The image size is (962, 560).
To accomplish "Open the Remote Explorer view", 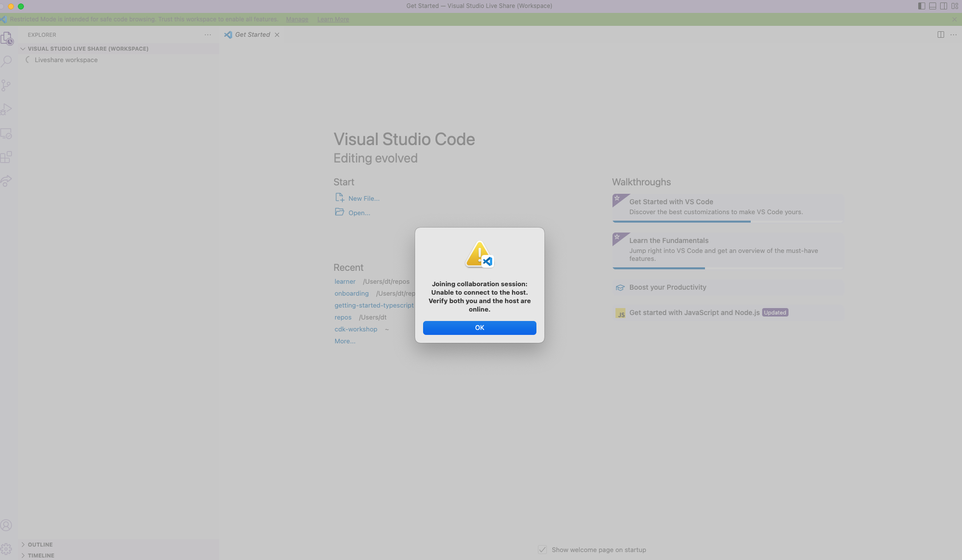I will point(6,134).
